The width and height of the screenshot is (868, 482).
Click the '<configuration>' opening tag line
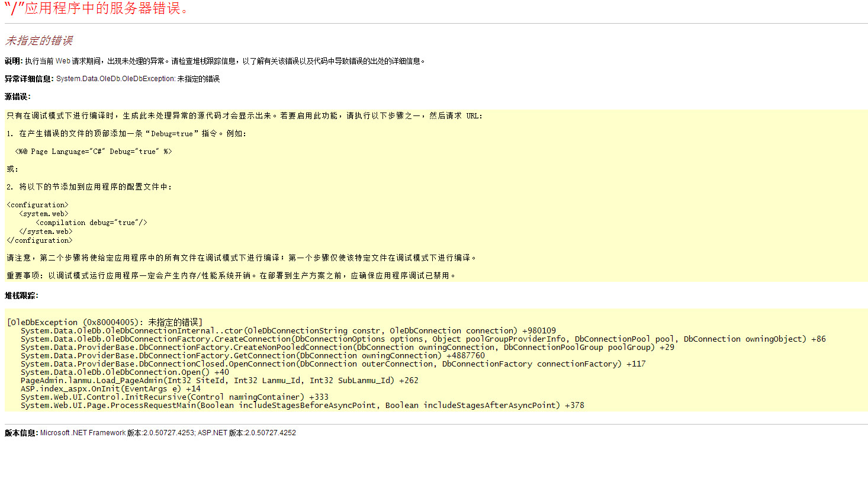click(x=38, y=205)
